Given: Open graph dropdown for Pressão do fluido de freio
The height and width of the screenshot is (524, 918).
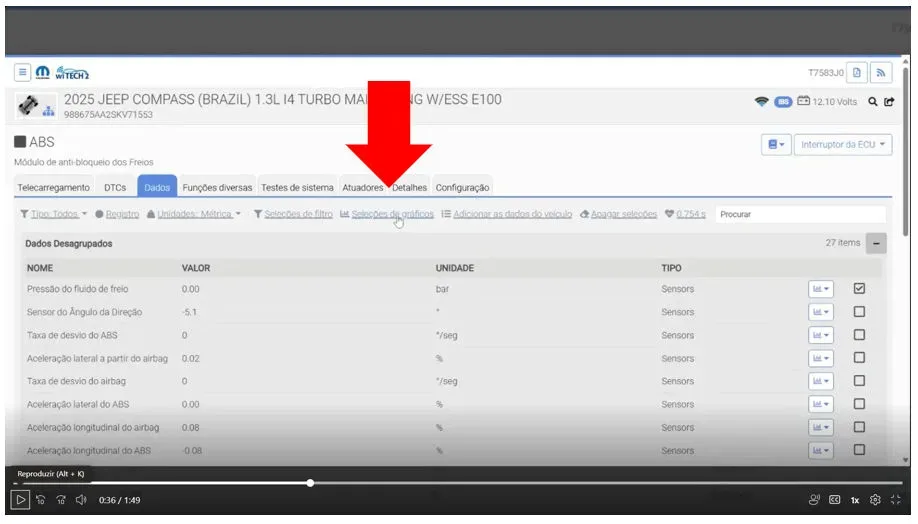Looking at the screenshot, I should tap(821, 289).
